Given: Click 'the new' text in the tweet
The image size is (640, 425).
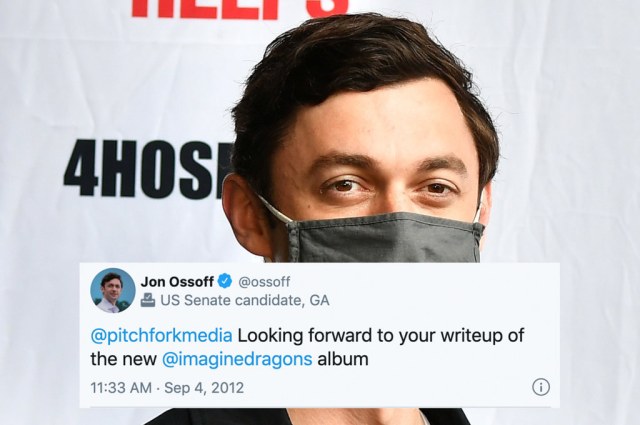Looking at the screenshot, I should click(124, 359).
